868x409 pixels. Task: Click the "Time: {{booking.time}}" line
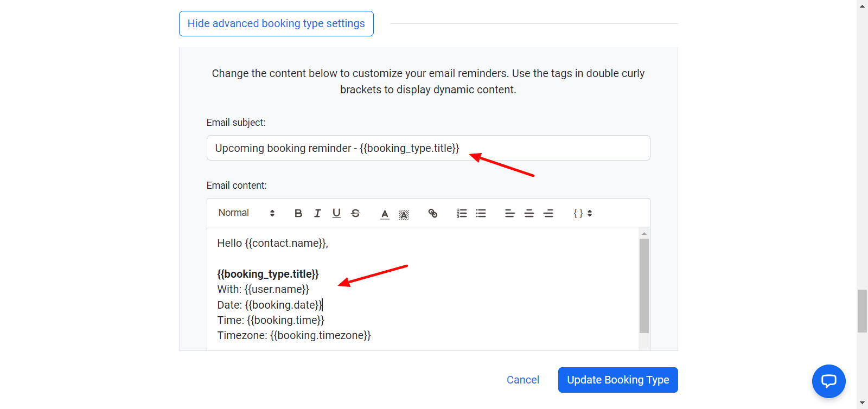coord(271,320)
